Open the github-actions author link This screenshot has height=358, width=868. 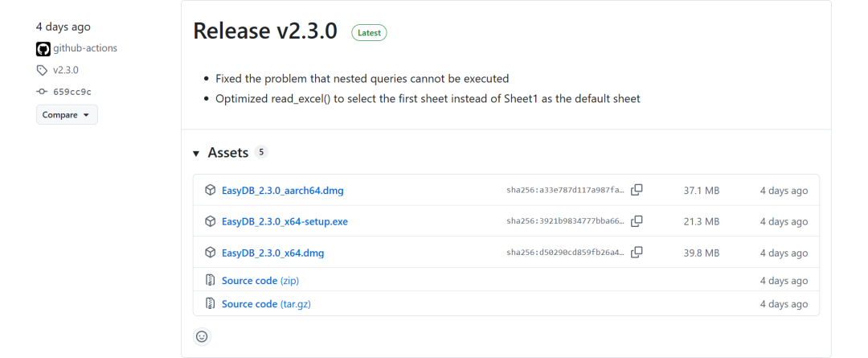point(84,48)
